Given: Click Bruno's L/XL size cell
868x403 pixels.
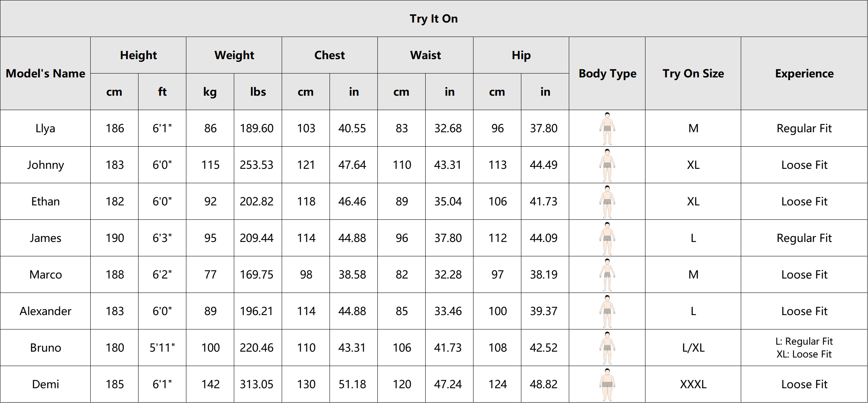Looking at the screenshot, I should coord(693,348).
